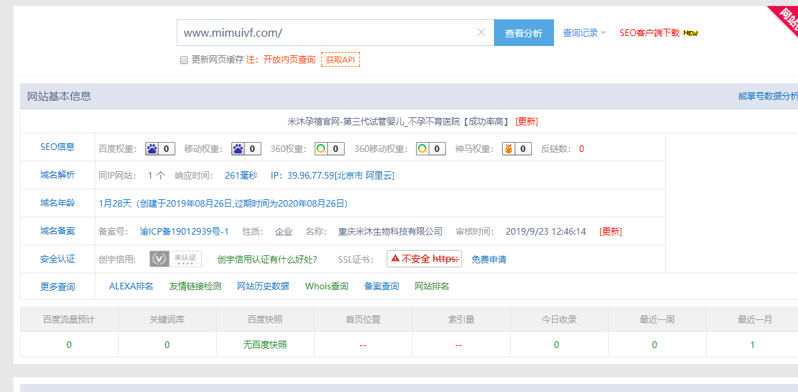Click the 百度快照 column header

(265, 320)
